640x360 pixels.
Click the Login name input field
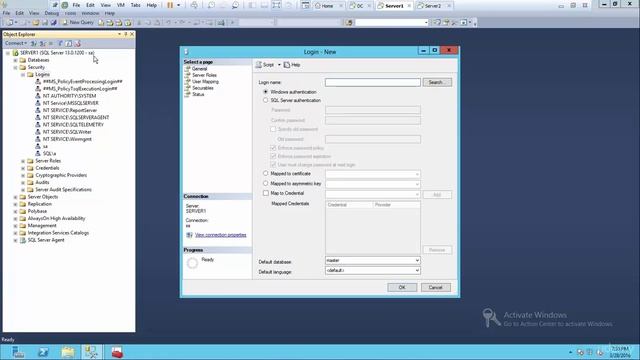373,82
